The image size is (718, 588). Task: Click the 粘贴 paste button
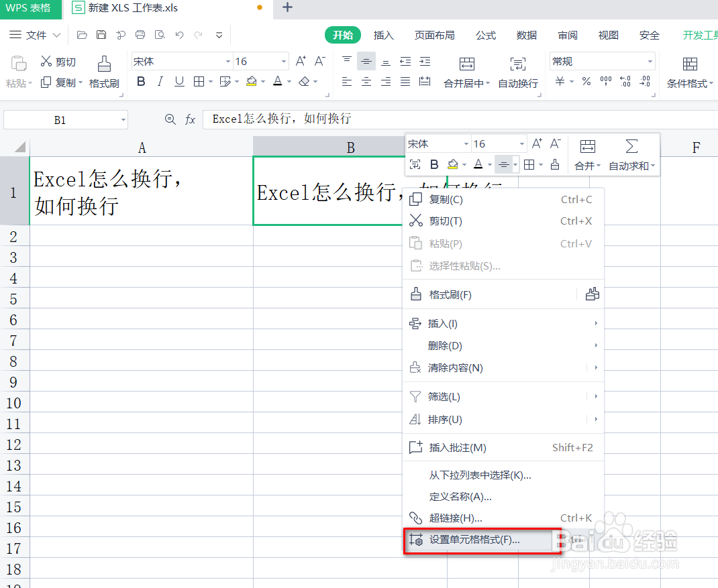click(18, 67)
